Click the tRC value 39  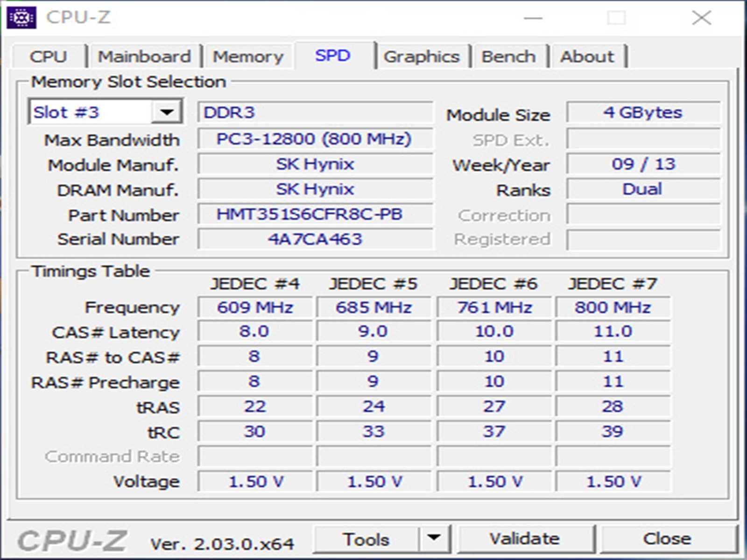613,432
